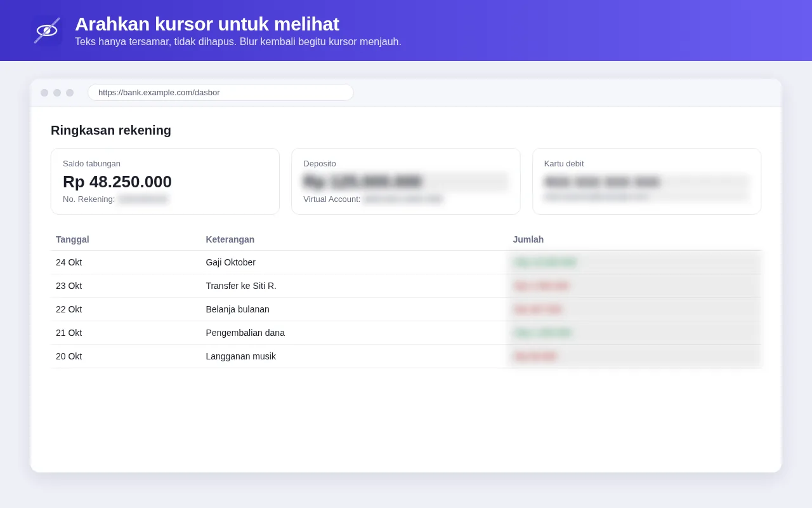Screen dimensions: 812x508
Task: Click the "Belanja bulanan" description
Action: click(238, 309)
